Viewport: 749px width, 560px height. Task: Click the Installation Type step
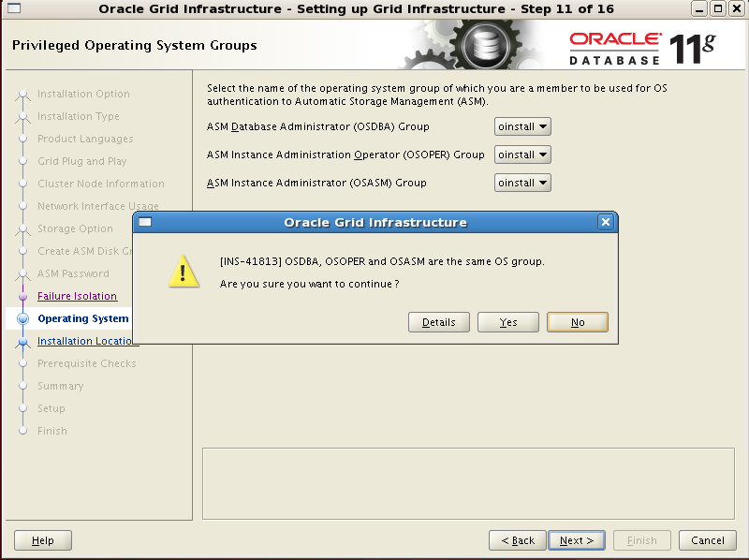point(79,116)
